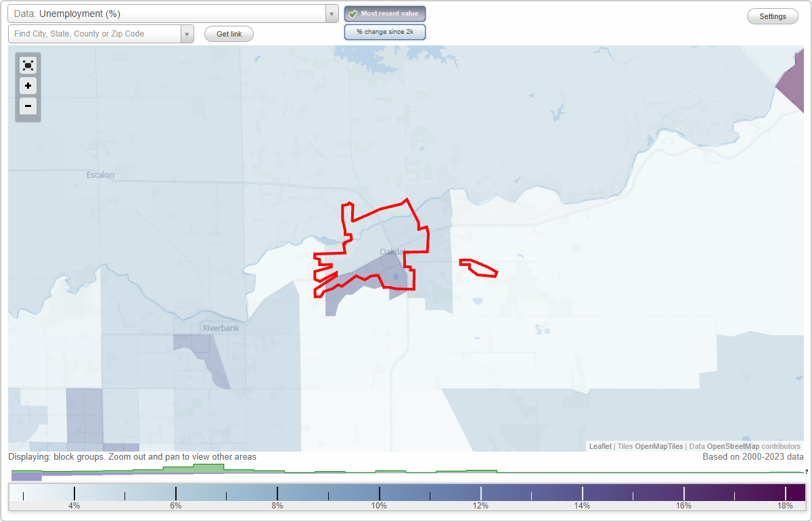Enable the Most recent value display mode
The height and width of the screenshot is (522, 812).
click(384, 13)
